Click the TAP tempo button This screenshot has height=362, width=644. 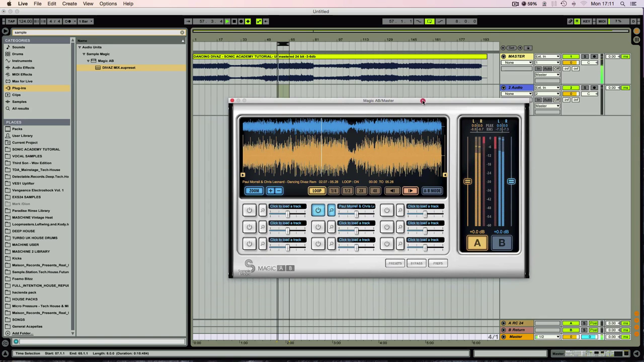click(10, 21)
